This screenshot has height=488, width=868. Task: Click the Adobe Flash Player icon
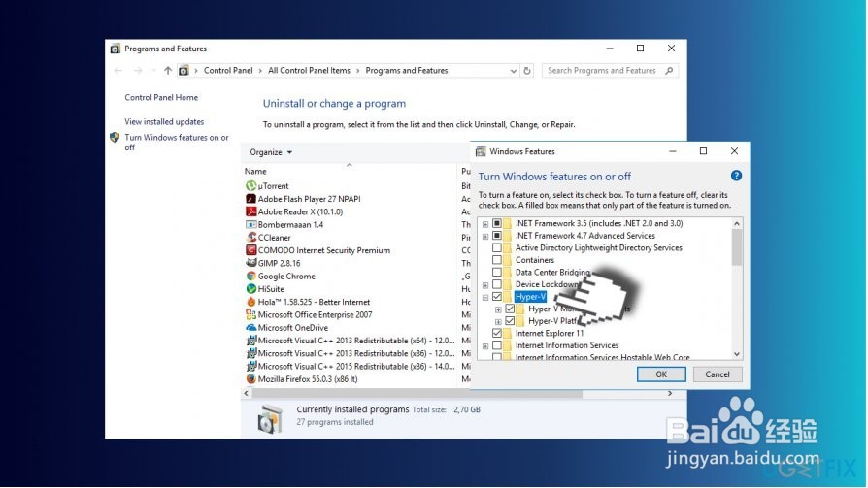click(x=250, y=199)
